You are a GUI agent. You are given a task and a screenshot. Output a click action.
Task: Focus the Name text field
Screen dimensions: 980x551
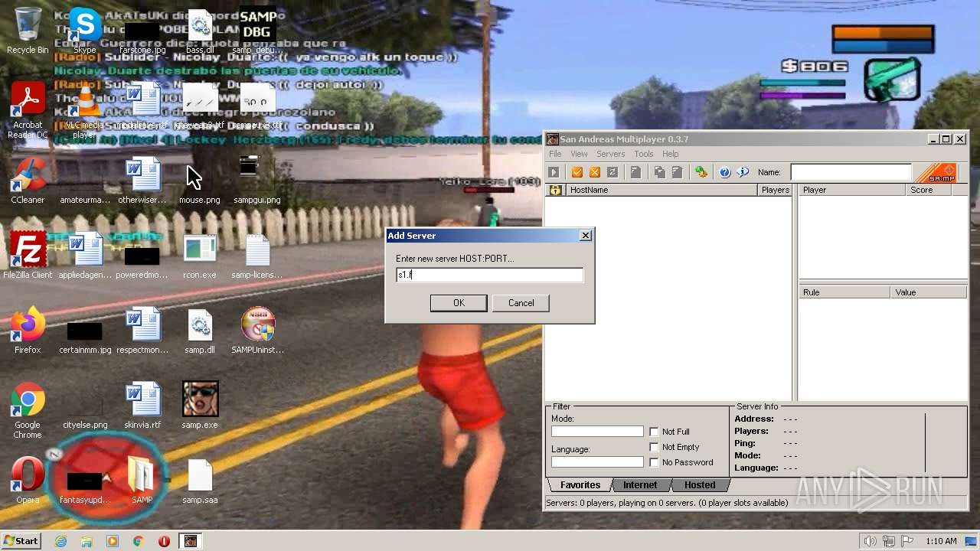pyautogui.click(x=851, y=173)
